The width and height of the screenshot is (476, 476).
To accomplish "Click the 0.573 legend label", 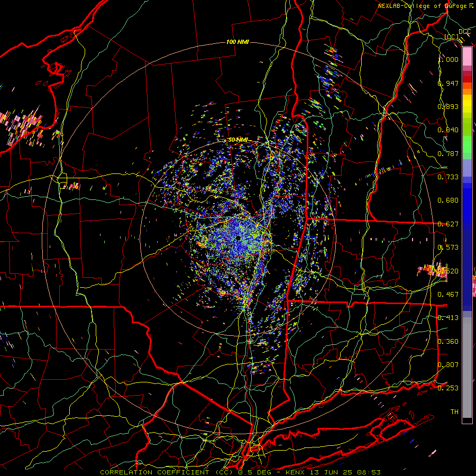I will click(x=448, y=248).
